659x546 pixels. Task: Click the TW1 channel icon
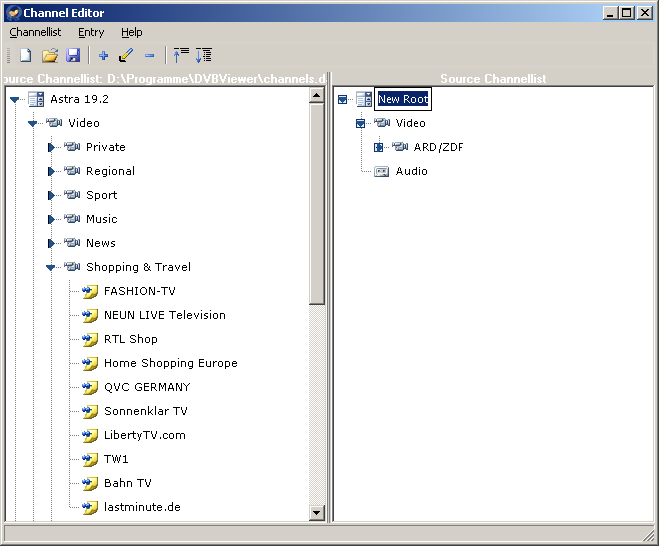pos(90,459)
